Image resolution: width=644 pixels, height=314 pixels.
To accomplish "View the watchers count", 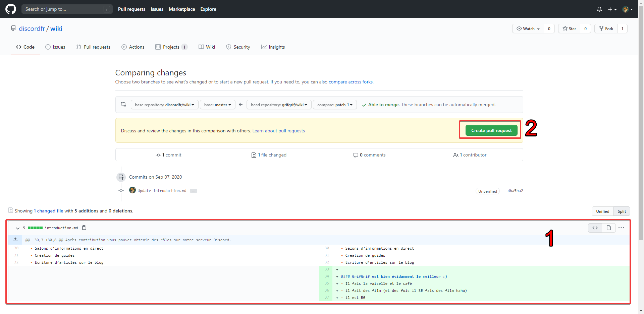I will pyautogui.click(x=549, y=28).
